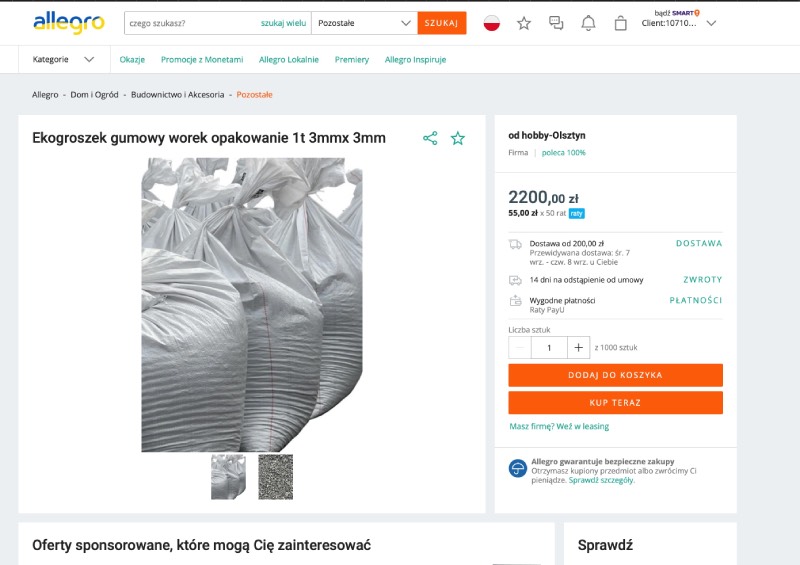Open Okazje navigation tab
The height and width of the screenshot is (565, 800).
[132, 59]
